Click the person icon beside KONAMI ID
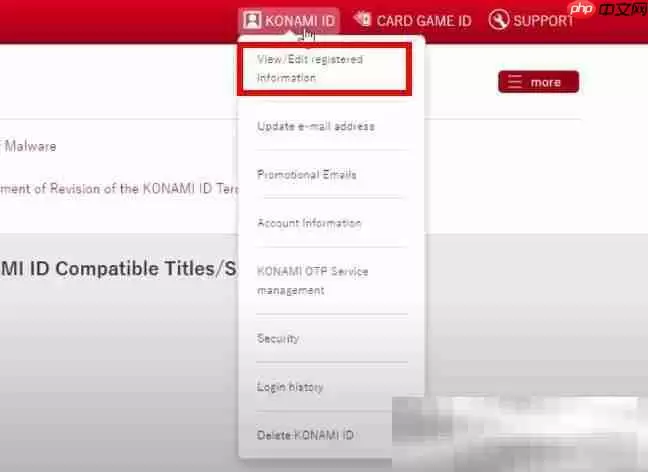 [x=253, y=20]
